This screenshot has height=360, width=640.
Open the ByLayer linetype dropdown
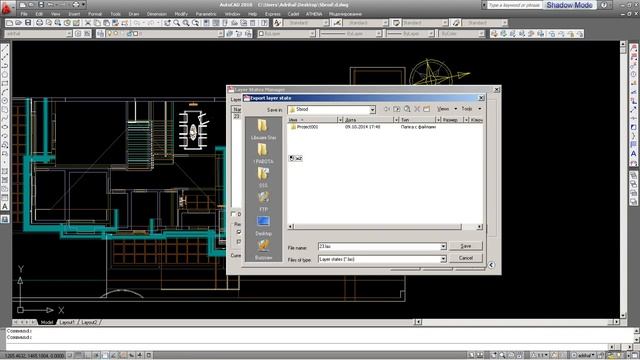click(378, 34)
